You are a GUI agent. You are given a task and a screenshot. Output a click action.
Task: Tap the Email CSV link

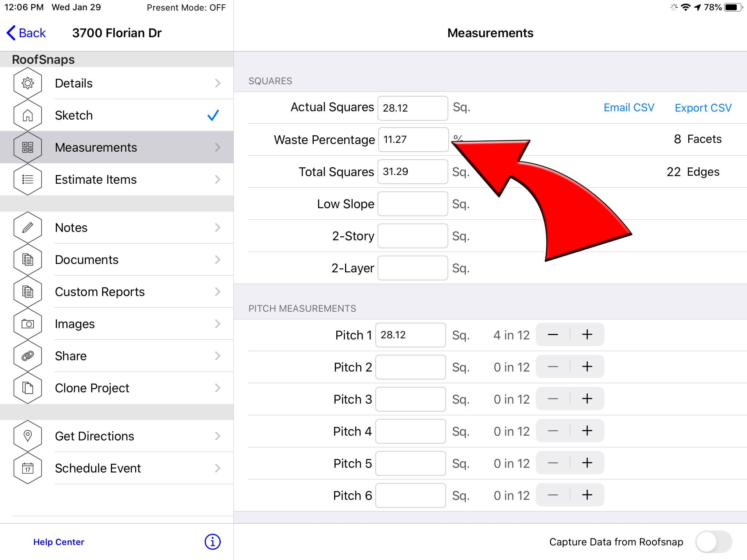[629, 108]
